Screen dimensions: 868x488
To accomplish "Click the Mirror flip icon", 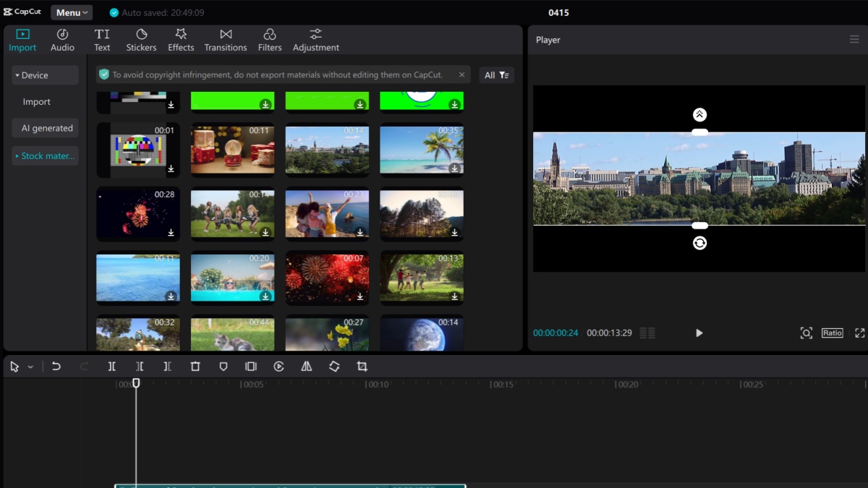I will point(307,367).
